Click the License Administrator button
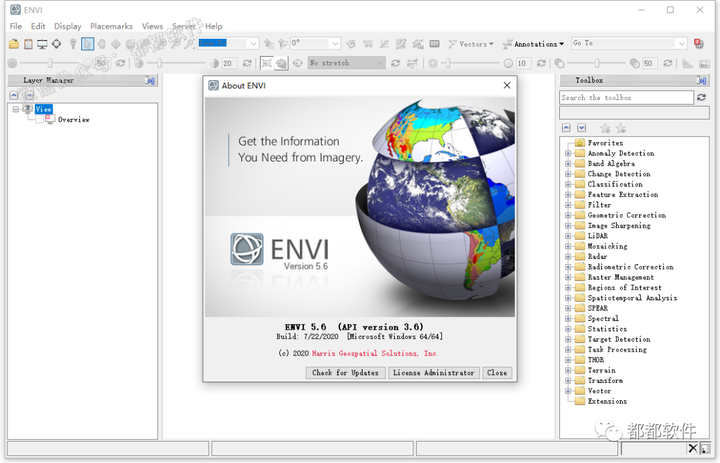Viewport: 720px width, 463px height. click(433, 373)
